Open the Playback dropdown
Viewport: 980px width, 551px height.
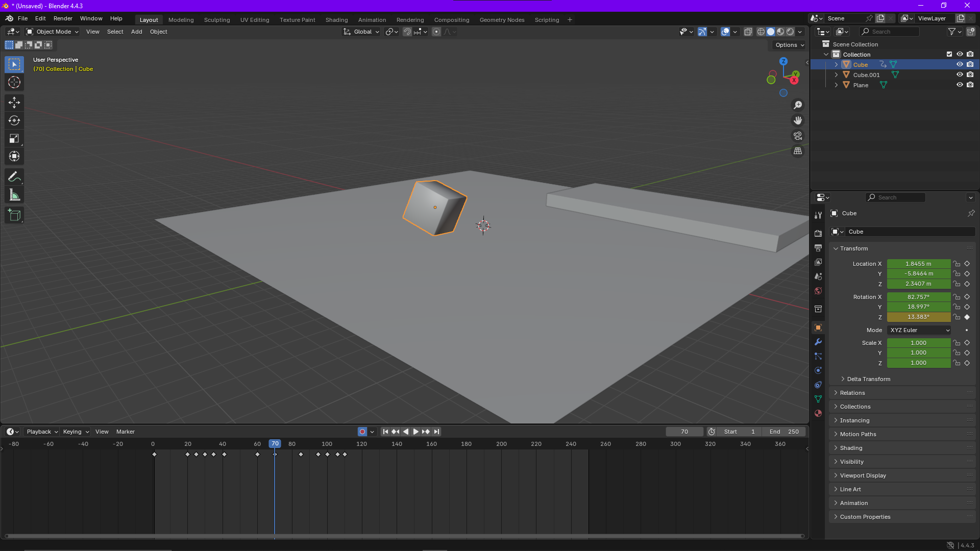coord(42,432)
